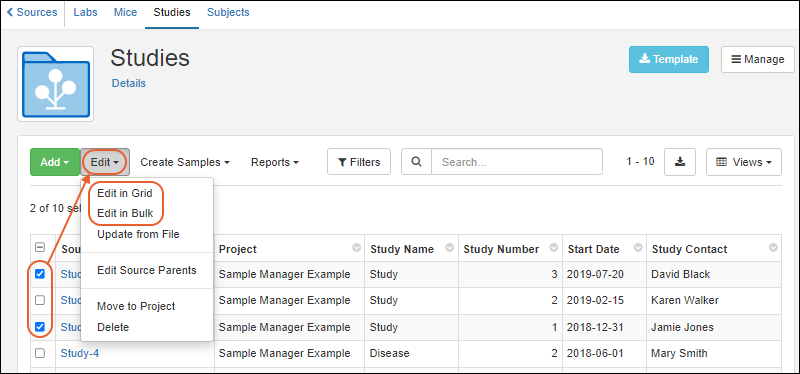Click the Template download button
The image size is (800, 374).
(668, 59)
